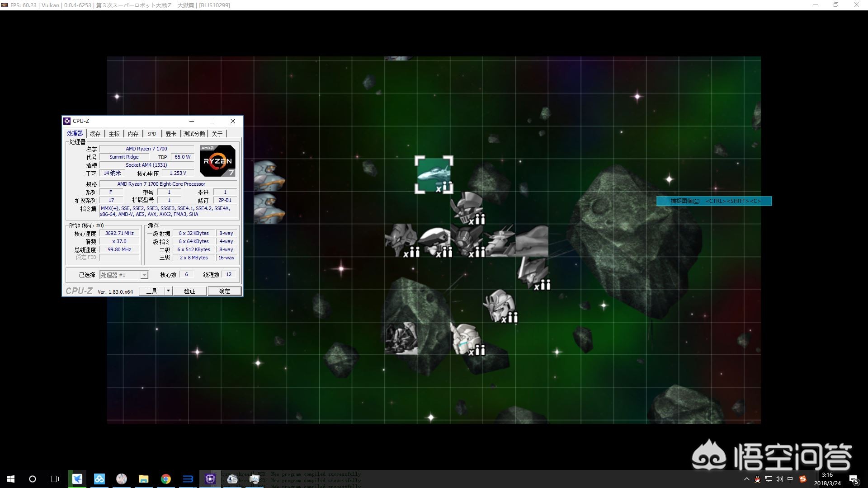Select the 显卡 tab in CPU-Z
Viewport: 868px width, 488px height.
pos(170,134)
